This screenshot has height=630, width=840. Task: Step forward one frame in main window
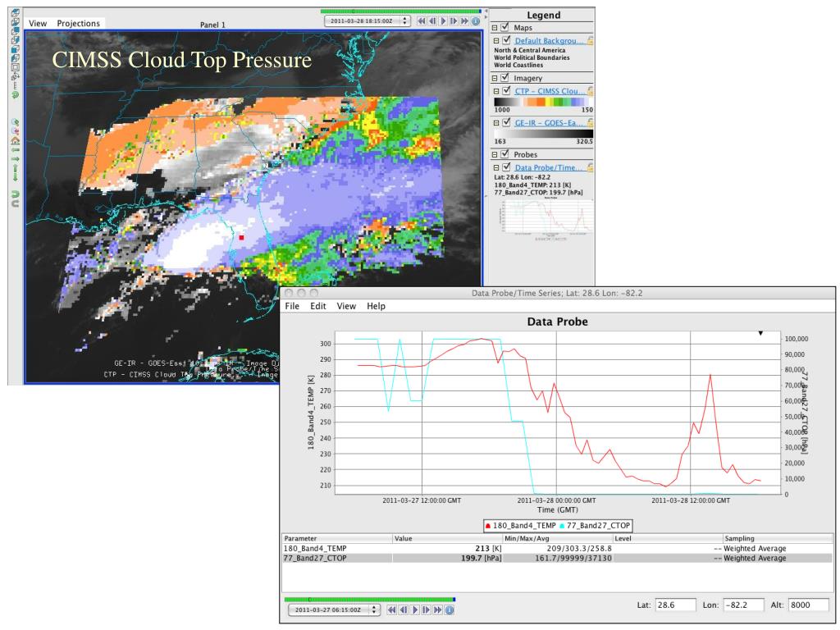click(x=453, y=21)
